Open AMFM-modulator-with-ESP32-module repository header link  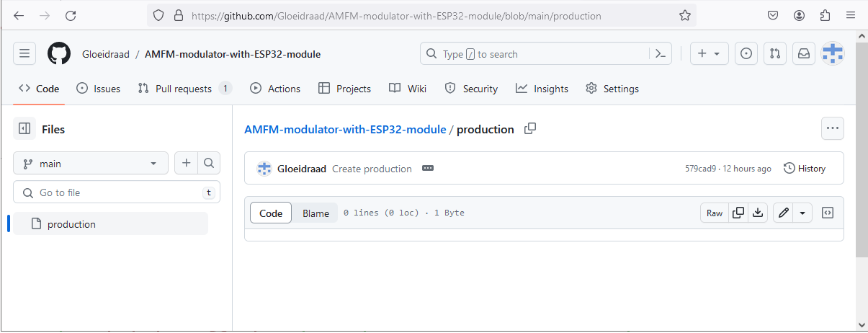(x=233, y=54)
